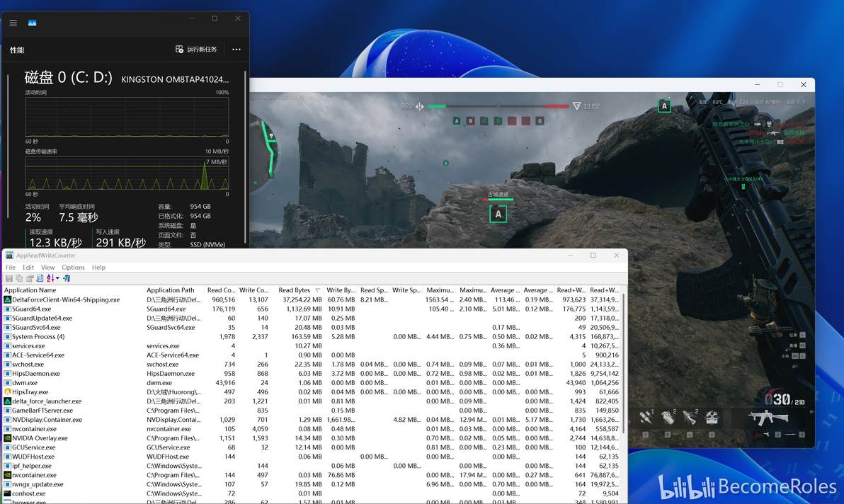Select the dwm.exe row

[312, 382]
